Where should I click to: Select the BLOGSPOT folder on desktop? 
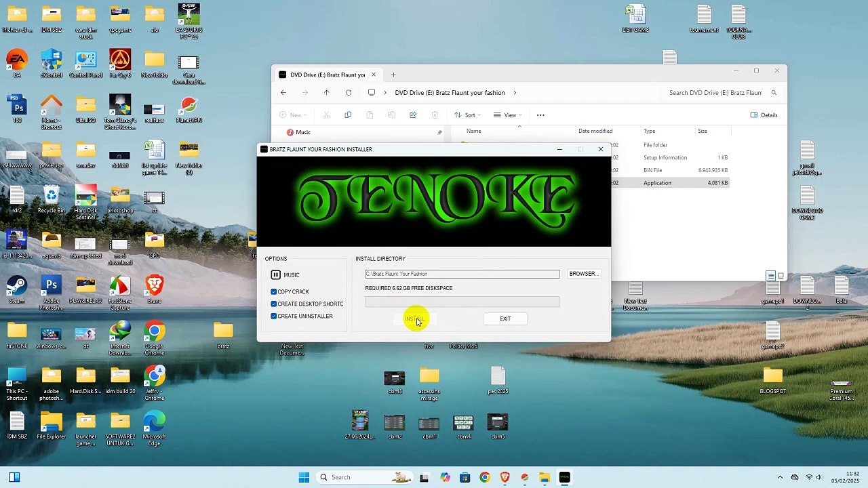coord(773,380)
